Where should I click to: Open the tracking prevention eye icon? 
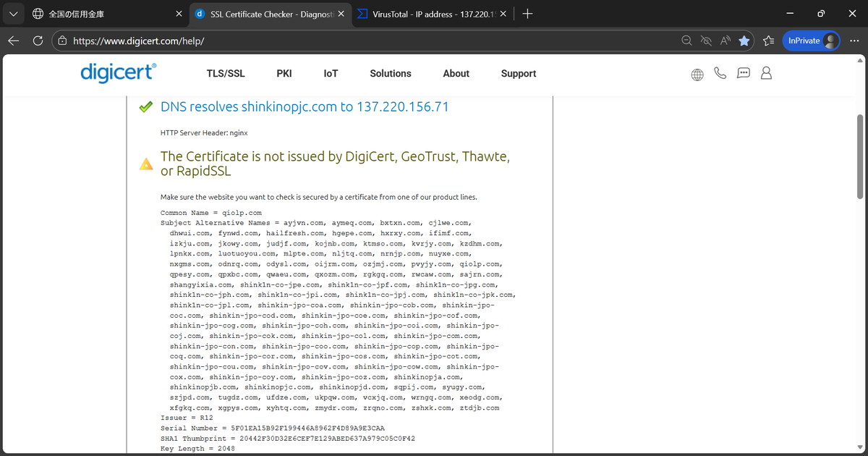click(706, 41)
